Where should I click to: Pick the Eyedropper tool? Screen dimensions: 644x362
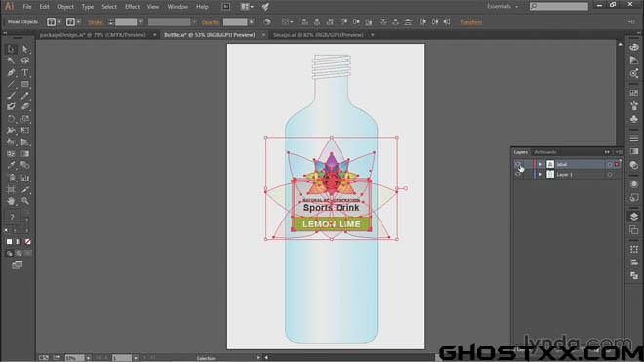click(11, 165)
